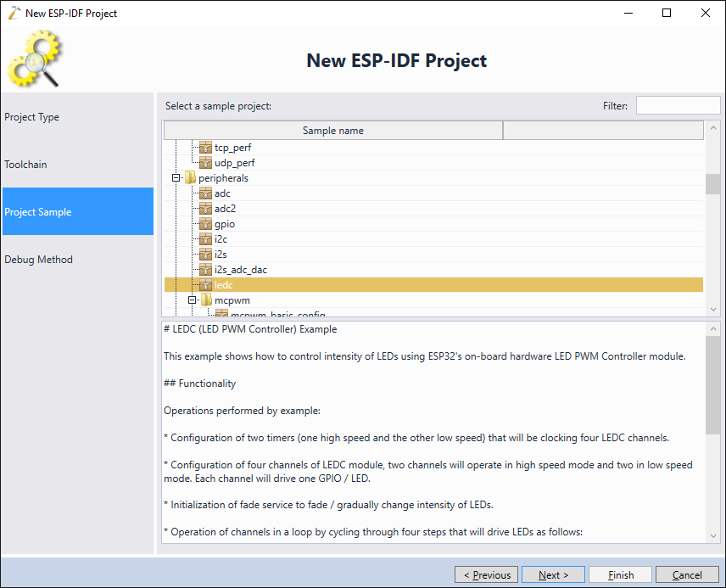Viewport: 726px width, 588px height.
Task: Click the sample list scrollbar thumb
Action: point(713,184)
